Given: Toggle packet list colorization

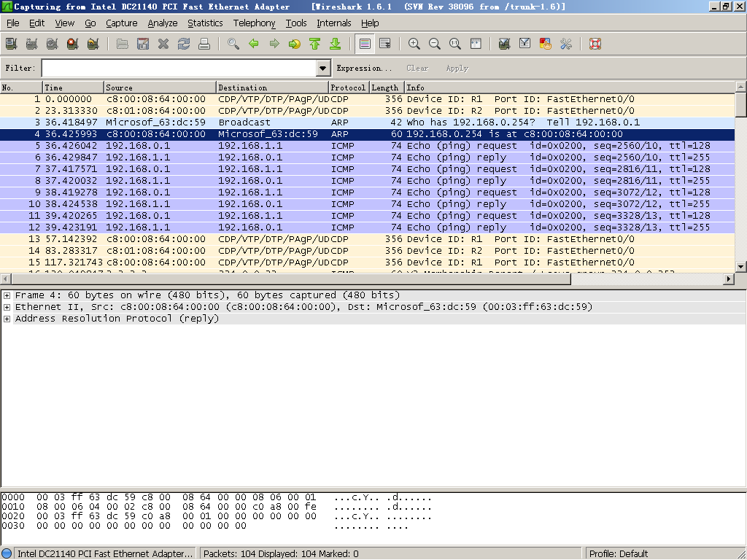Looking at the screenshot, I should point(365,44).
